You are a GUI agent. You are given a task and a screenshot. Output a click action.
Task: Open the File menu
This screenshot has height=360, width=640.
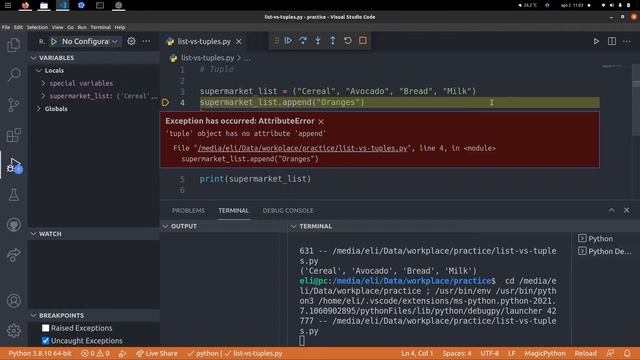coord(6,27)
